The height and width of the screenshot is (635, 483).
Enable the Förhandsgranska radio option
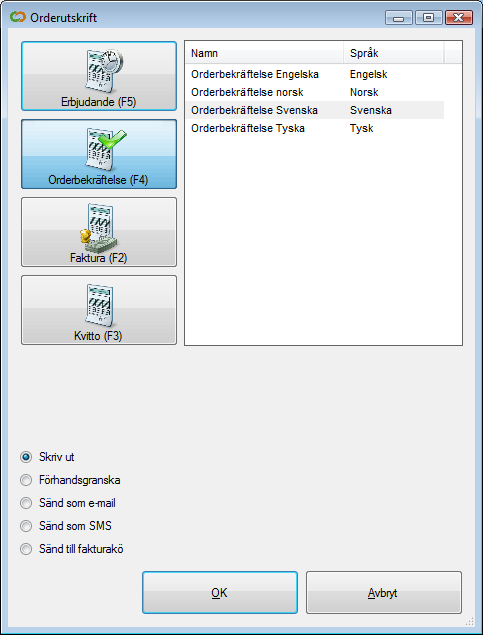pos(26,480)
